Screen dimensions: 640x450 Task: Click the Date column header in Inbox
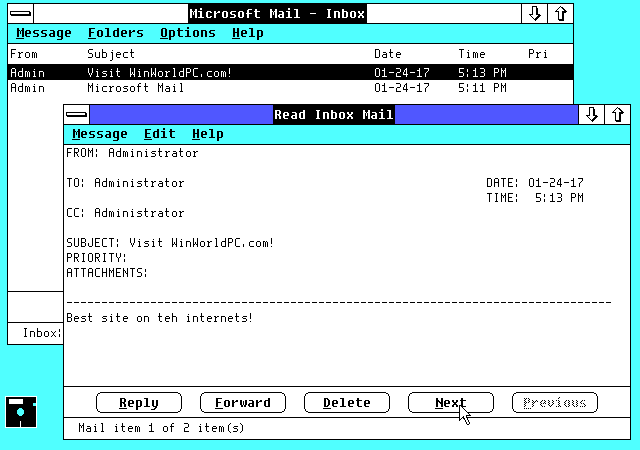[388, 54]
